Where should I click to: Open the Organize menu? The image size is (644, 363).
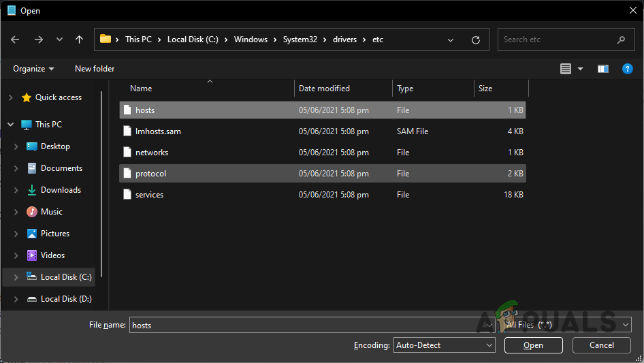[33, 69]
